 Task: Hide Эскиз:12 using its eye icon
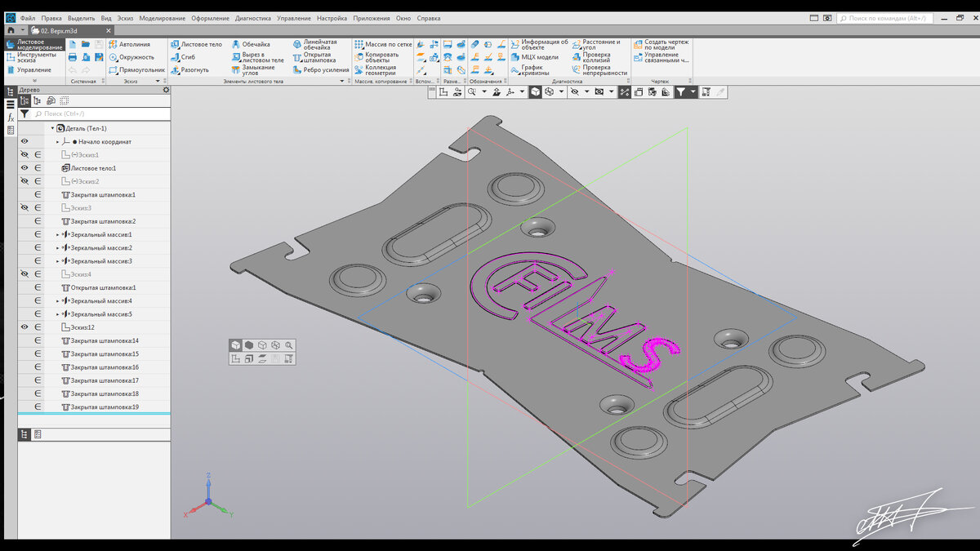24,327
